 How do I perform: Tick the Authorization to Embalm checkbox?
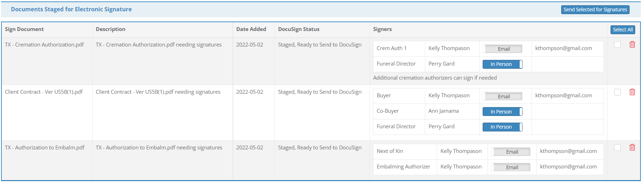tap(617, 148)
